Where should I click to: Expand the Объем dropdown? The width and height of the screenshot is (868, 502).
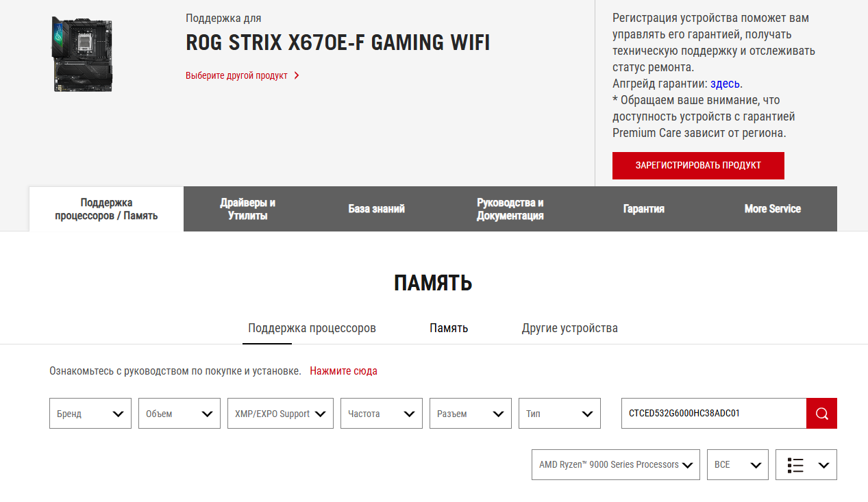[x=179, y=414]
